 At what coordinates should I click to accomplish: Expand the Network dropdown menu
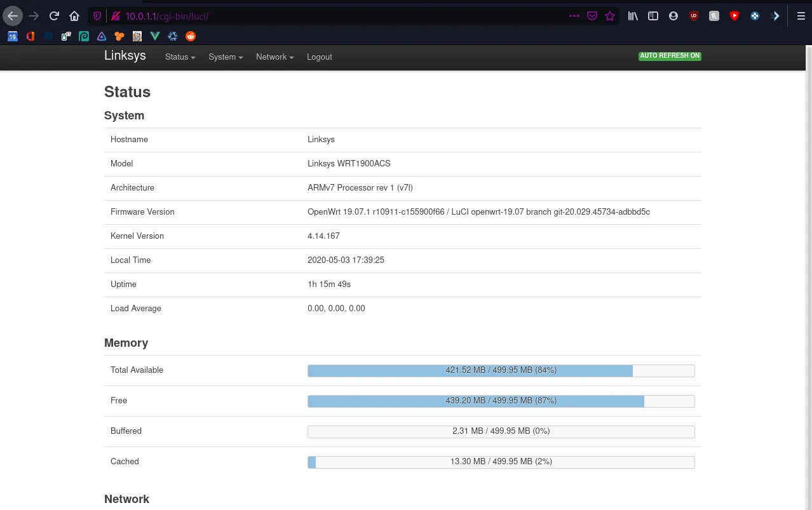274,57
